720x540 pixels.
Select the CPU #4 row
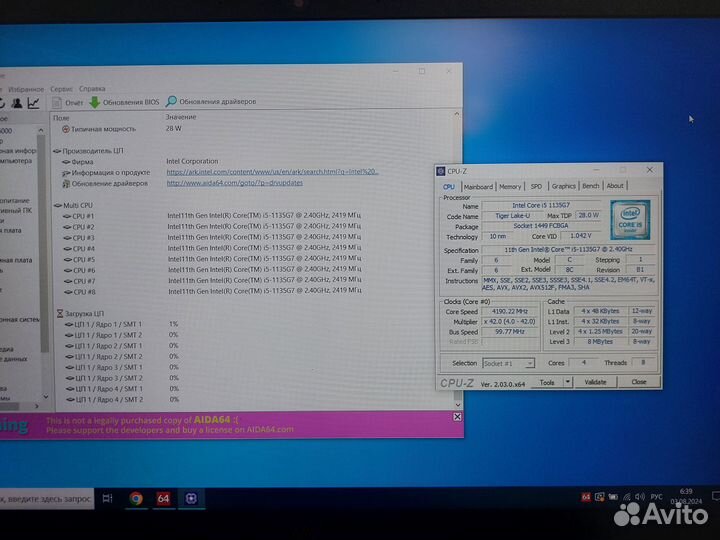click(212, 248)
